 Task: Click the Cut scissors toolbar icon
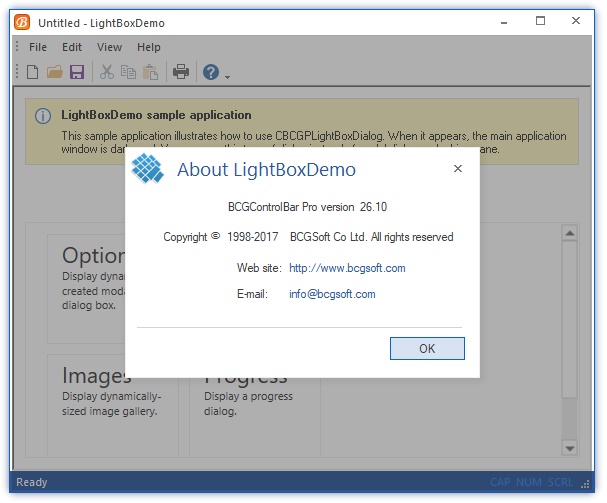tap(106, 72)
